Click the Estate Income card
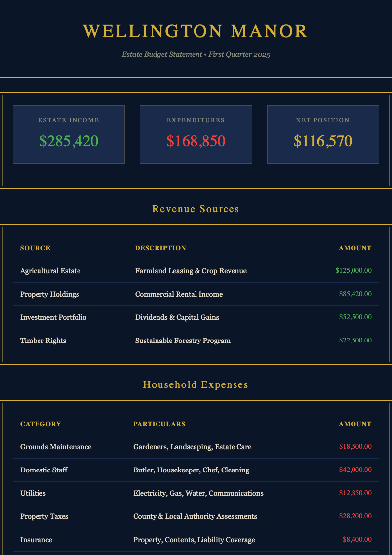This screenshot has height=555, width=392. click(x=69, y=134)
